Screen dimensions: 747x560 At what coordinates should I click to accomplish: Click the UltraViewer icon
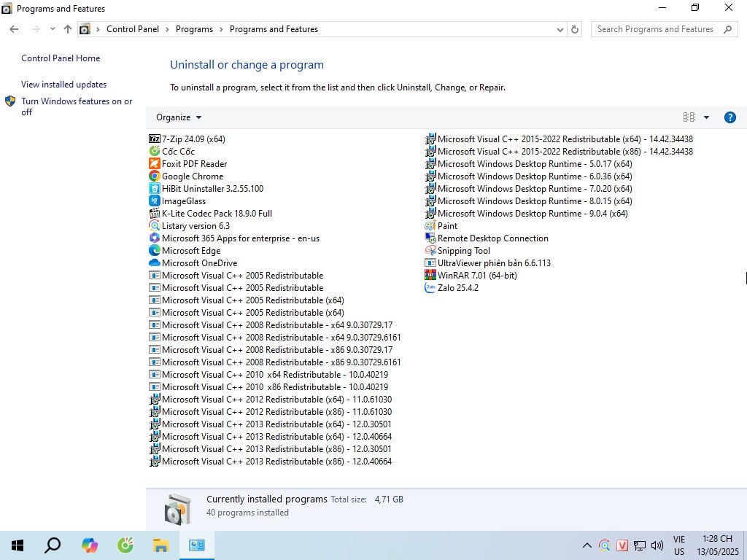[430, 262]
